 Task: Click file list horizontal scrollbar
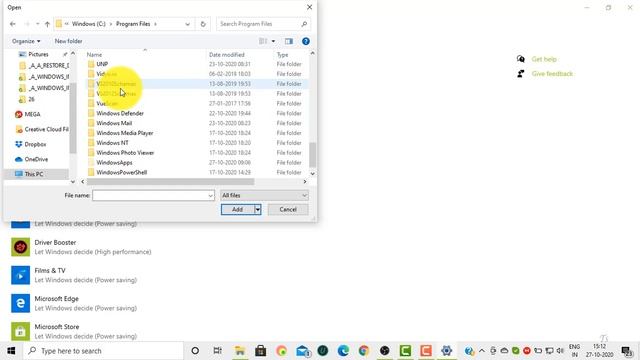171,182
